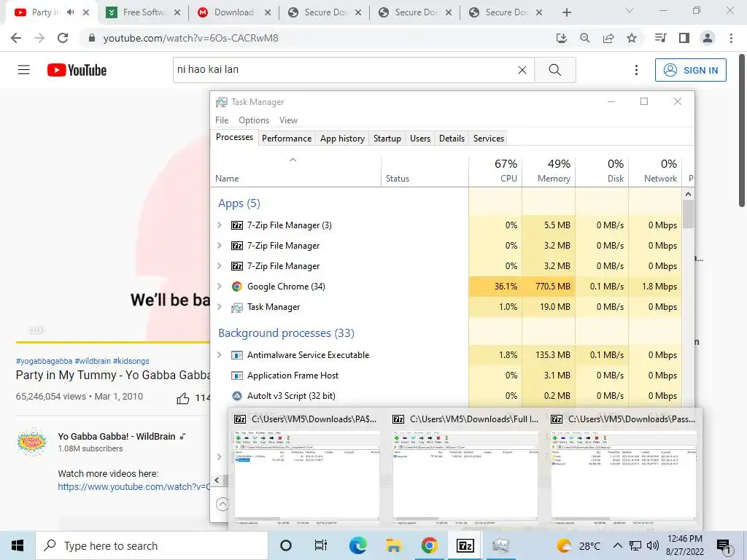Open the Chrome tab search chevron
747x560 pixels.
click(x=630, y=10)
